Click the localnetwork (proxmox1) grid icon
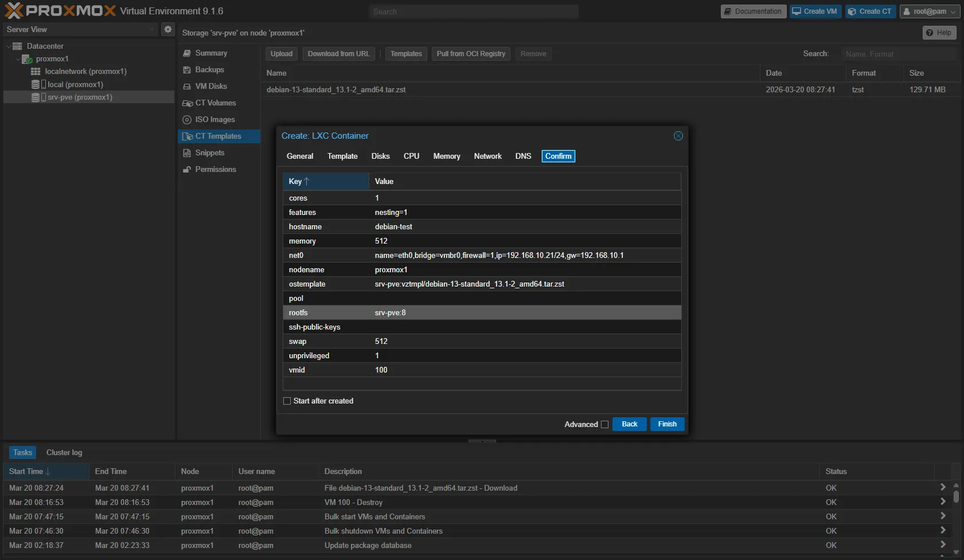 36,72
